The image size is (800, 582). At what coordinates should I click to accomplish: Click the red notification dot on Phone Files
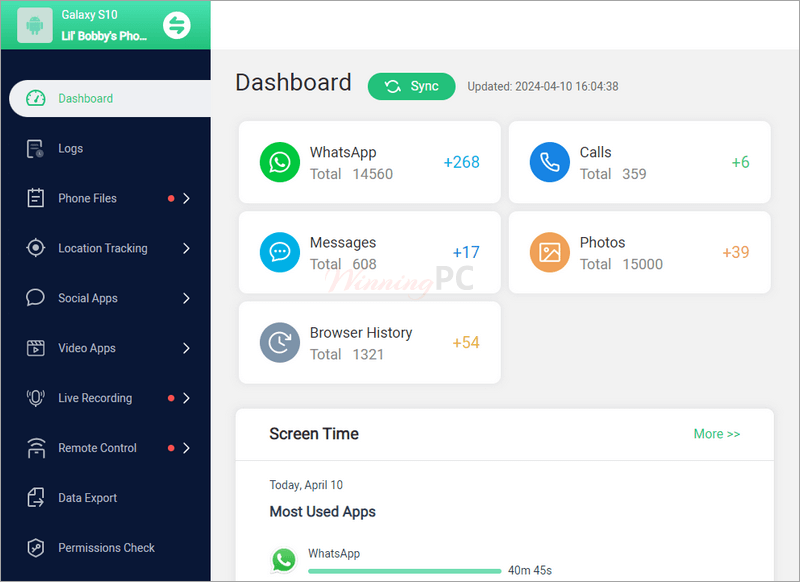click(171, 198)
